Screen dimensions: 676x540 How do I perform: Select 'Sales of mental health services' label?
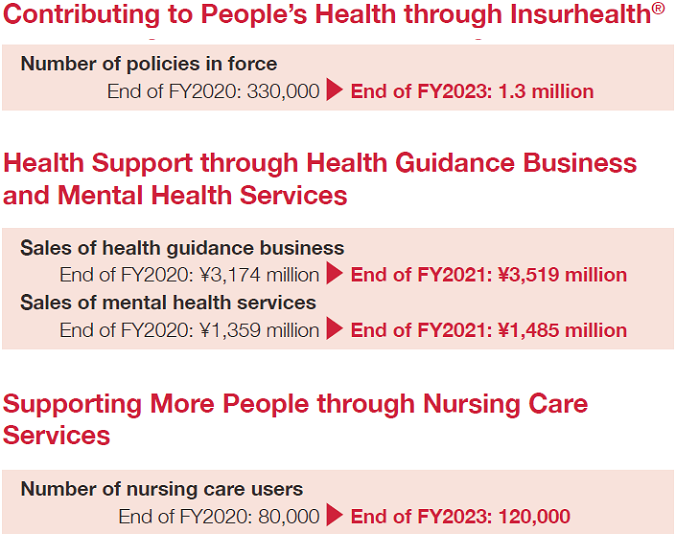[168, 303]
